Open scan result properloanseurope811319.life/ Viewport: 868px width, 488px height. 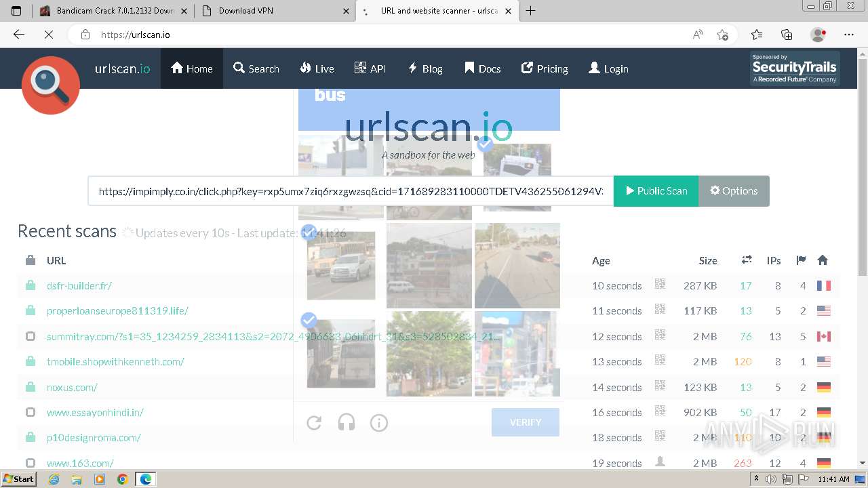tap(117, 310)
